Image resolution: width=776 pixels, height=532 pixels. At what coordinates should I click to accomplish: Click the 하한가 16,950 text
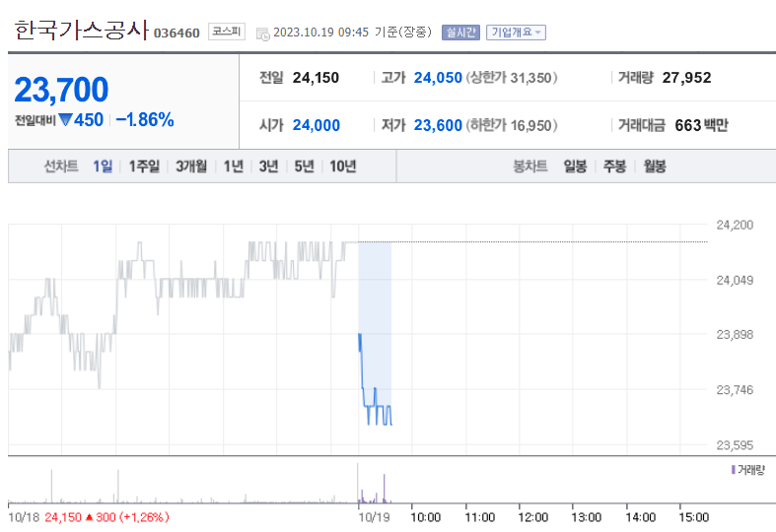tap(512, 125)
